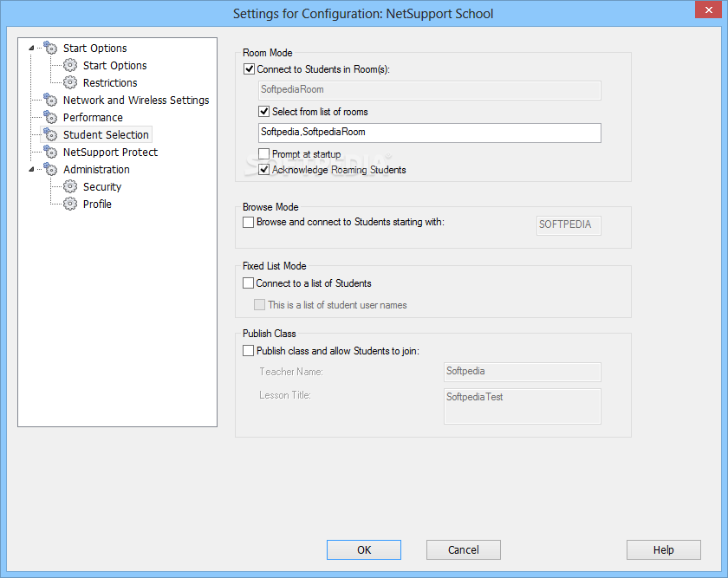This screenshot has height=578, width=728.
Task: Click the gear icon beside top-level Start Options
Action: 50,48
